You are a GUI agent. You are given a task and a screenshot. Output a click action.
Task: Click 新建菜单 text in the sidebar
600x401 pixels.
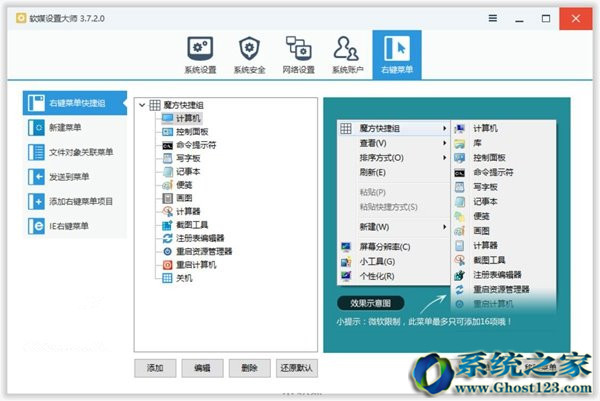tap(65, 127)
